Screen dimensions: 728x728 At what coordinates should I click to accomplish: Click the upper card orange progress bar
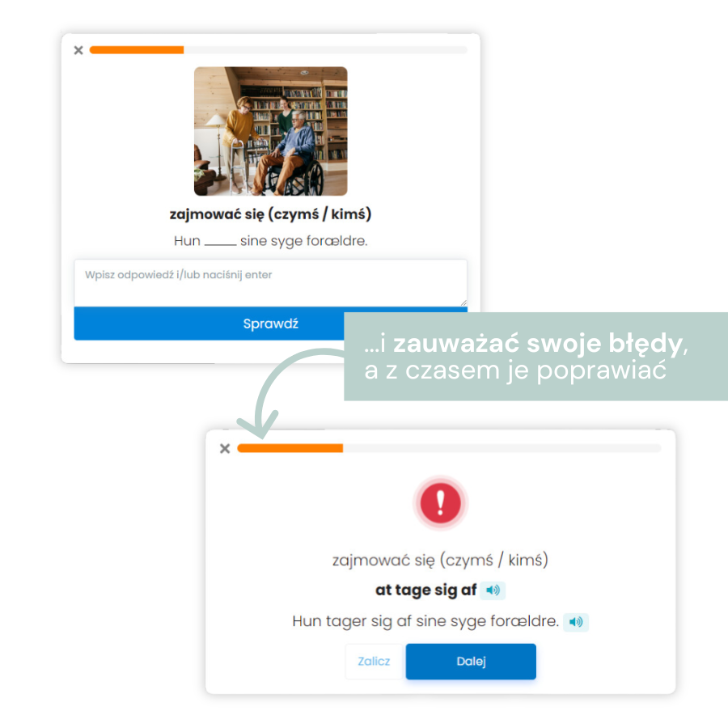pos(137,50)
